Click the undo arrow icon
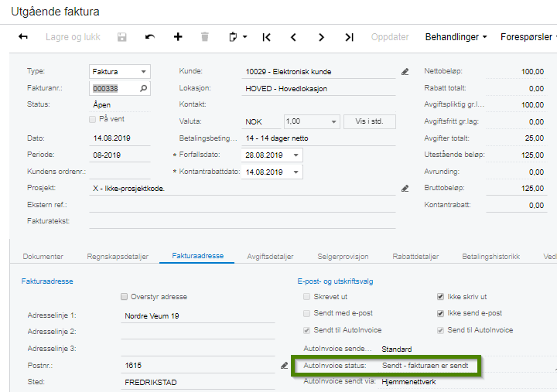 click(150, 37)
